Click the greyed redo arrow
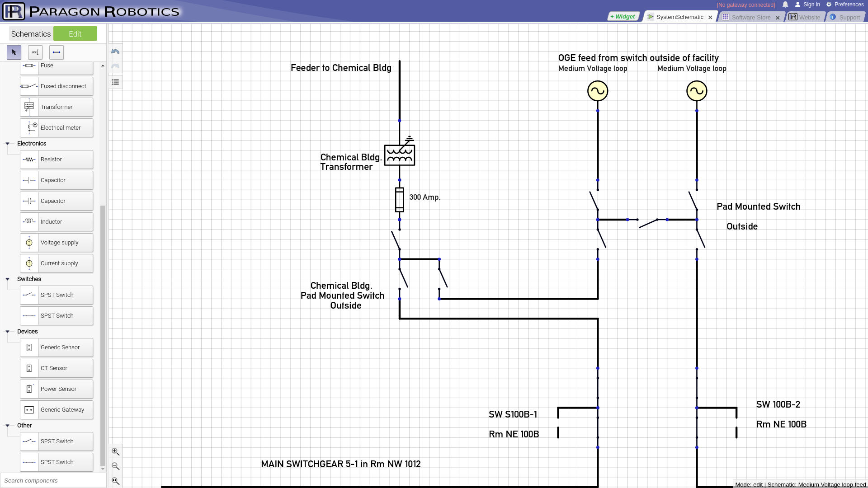The width and height of the screenshot is (868, 488). 115,66
